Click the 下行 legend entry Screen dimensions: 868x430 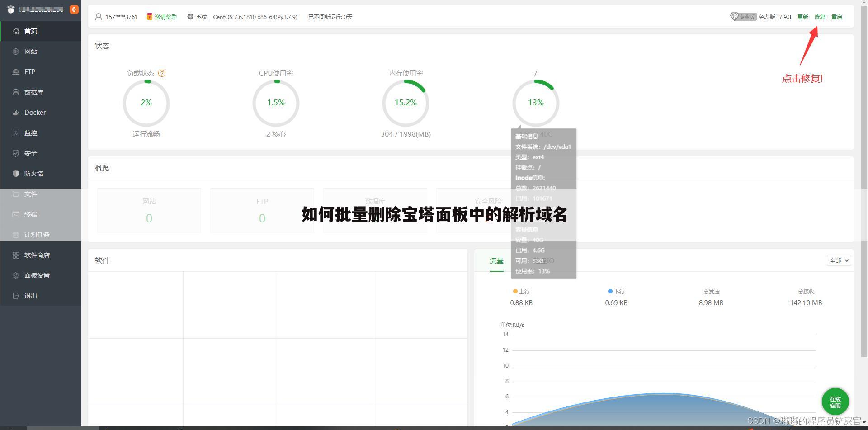pyautogui.click(x=616, y=292)
